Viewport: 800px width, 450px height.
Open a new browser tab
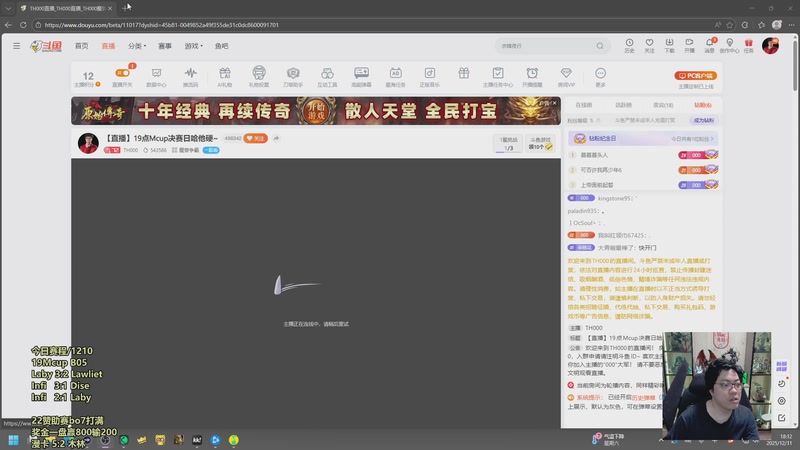[126, 8]
